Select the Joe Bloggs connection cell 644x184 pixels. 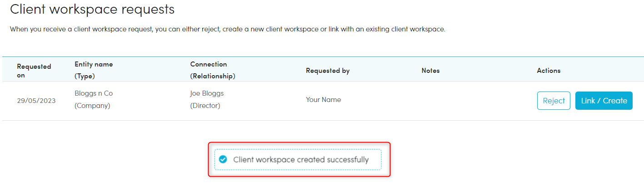point(207,93)
